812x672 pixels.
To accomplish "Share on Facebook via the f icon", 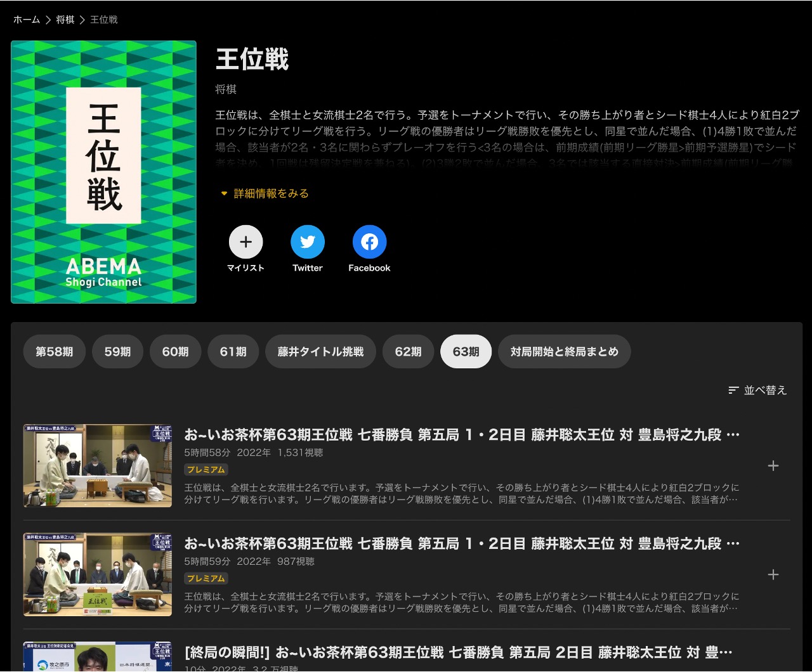I will [369, 242].
